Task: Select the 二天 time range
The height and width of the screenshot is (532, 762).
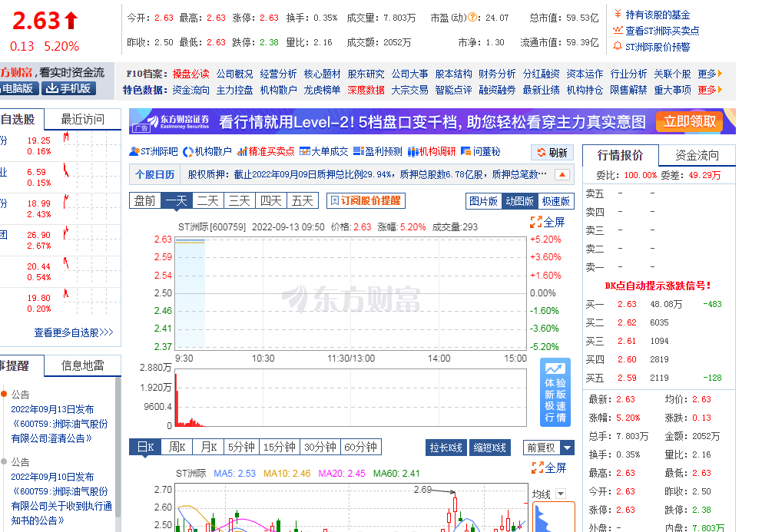Action: point(208,200)
